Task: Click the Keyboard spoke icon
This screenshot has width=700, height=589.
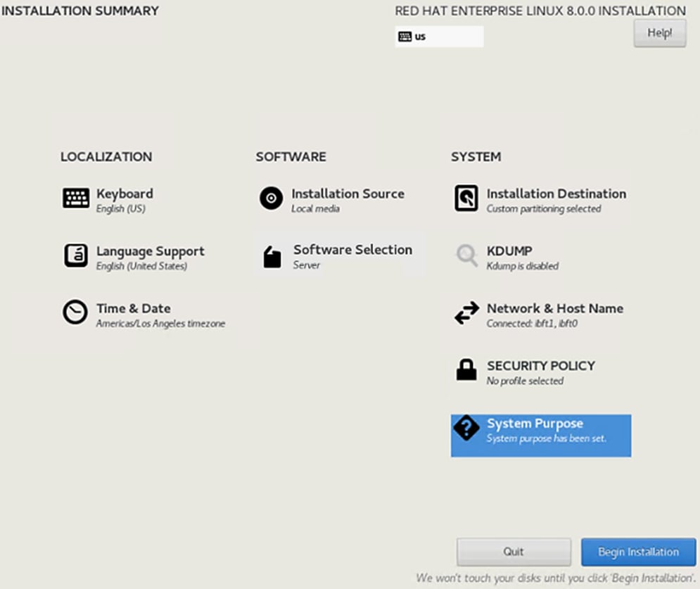Action: point(75,198)
